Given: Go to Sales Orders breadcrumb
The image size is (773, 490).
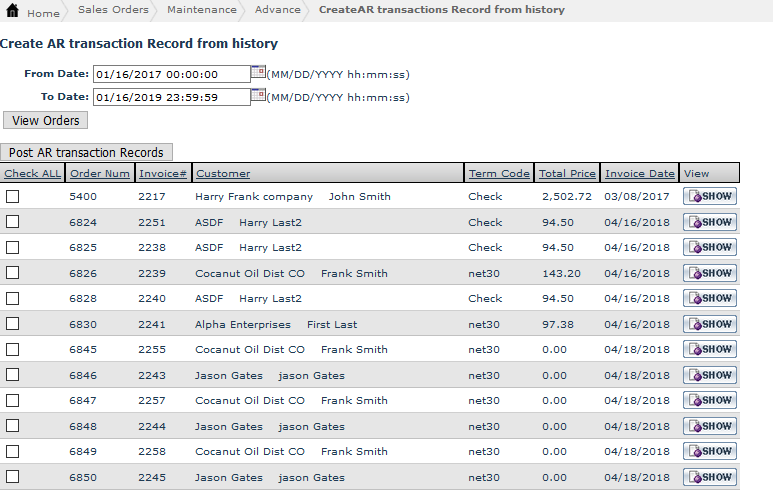Looking at the screenshot, I should point(113,10).
